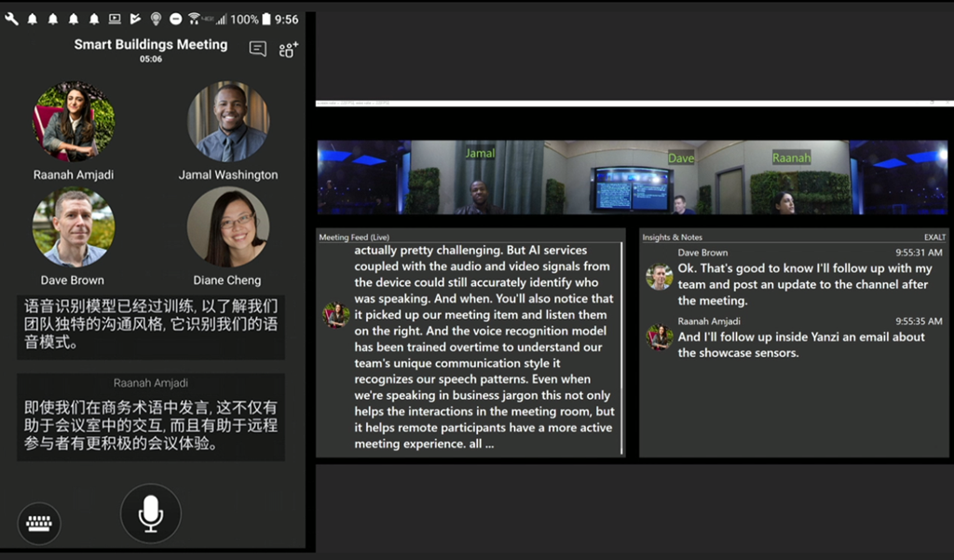Click the 9:56 clock in status bar
954x560 pixels.
[287, 20]
